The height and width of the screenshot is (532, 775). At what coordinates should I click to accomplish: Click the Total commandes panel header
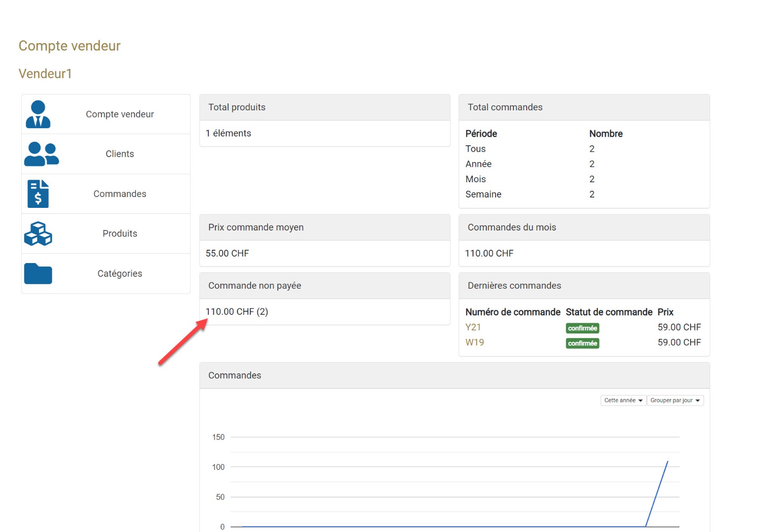point(584,107)
